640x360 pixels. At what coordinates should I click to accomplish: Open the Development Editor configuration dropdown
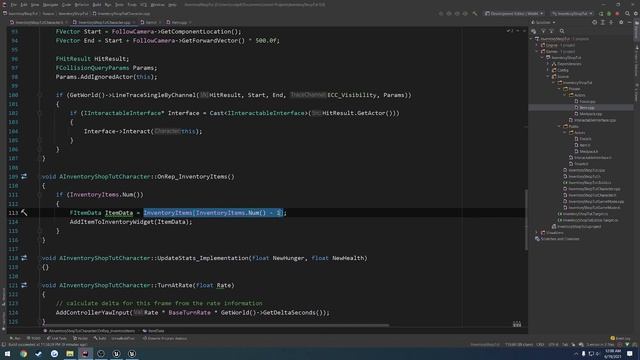514,13
